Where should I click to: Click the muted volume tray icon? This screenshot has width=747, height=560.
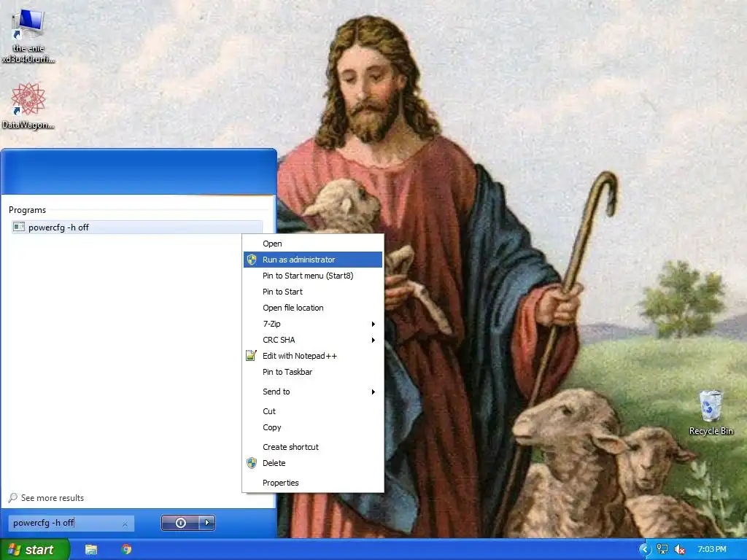pos(679,550)
